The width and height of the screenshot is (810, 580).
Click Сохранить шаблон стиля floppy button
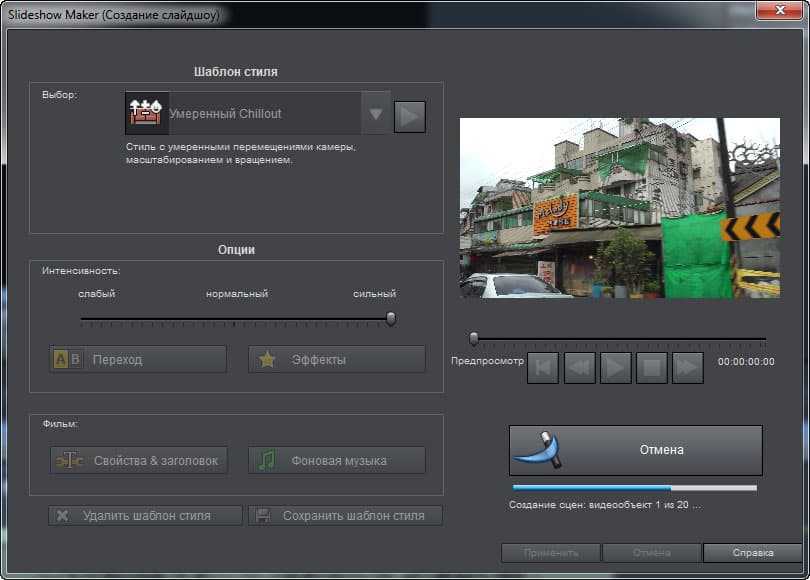pyautogui.click(x=345, y=515)
